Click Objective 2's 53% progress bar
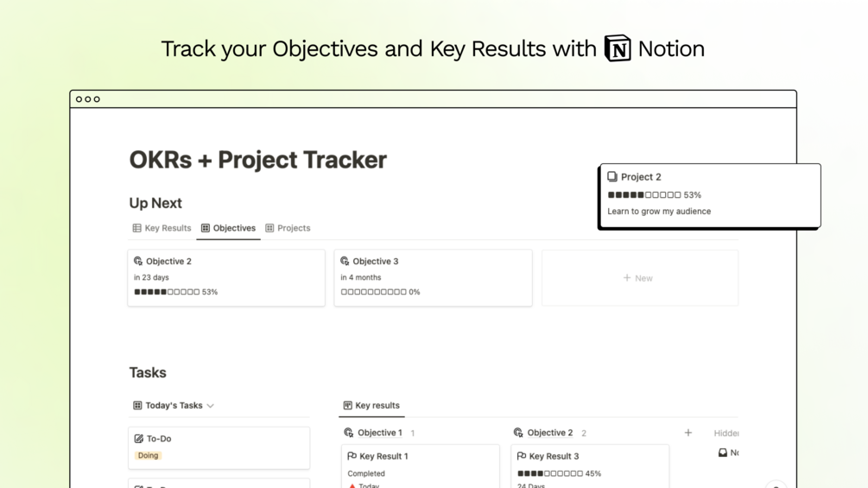 167,292
